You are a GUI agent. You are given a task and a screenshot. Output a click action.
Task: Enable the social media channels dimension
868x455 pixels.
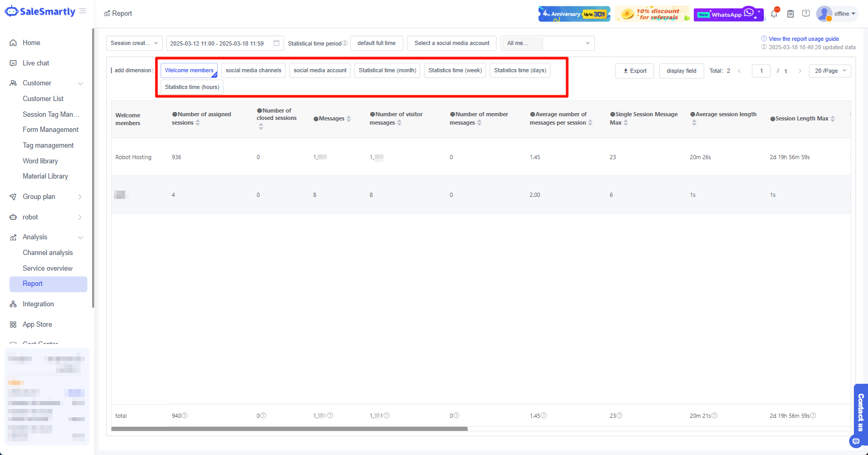pyautogui.click(x=253, y=70)
